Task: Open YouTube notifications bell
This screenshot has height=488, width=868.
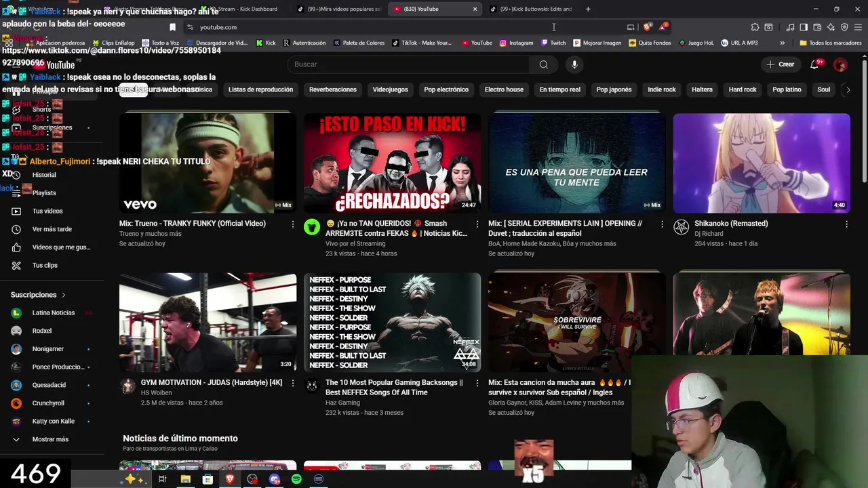Action: point(814,64)
